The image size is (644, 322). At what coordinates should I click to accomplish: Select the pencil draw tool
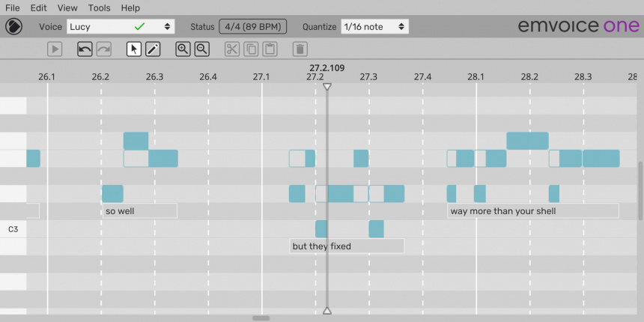[153, 49]
